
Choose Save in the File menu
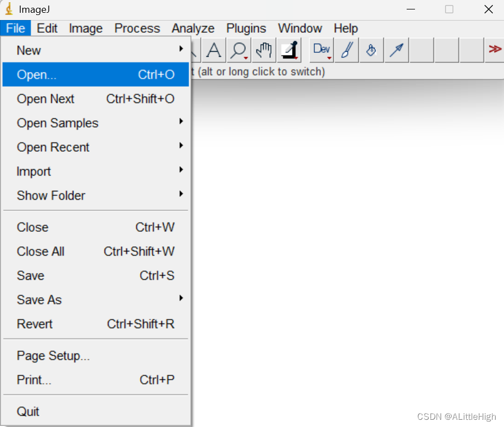[96, 276]
